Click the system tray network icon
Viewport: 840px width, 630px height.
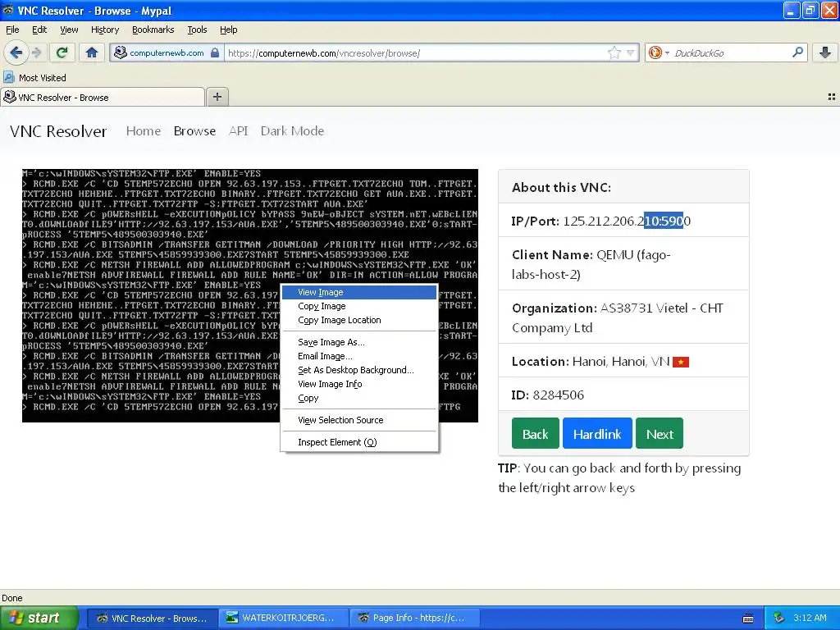(x=779, y=618)
